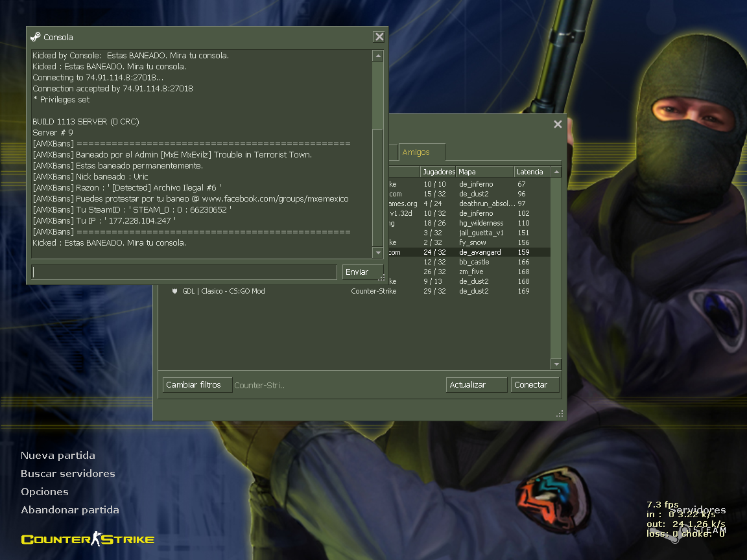Open Cambiar filtros in the server browser

coord(197,385)
